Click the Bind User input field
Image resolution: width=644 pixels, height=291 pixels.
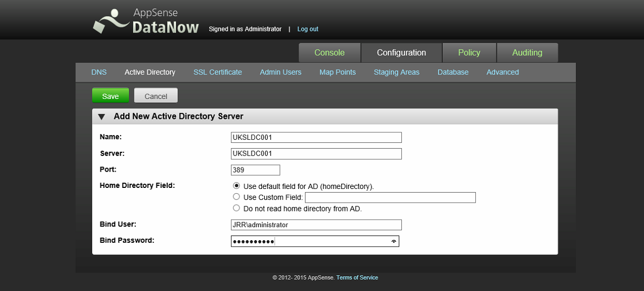click(316, 225)
